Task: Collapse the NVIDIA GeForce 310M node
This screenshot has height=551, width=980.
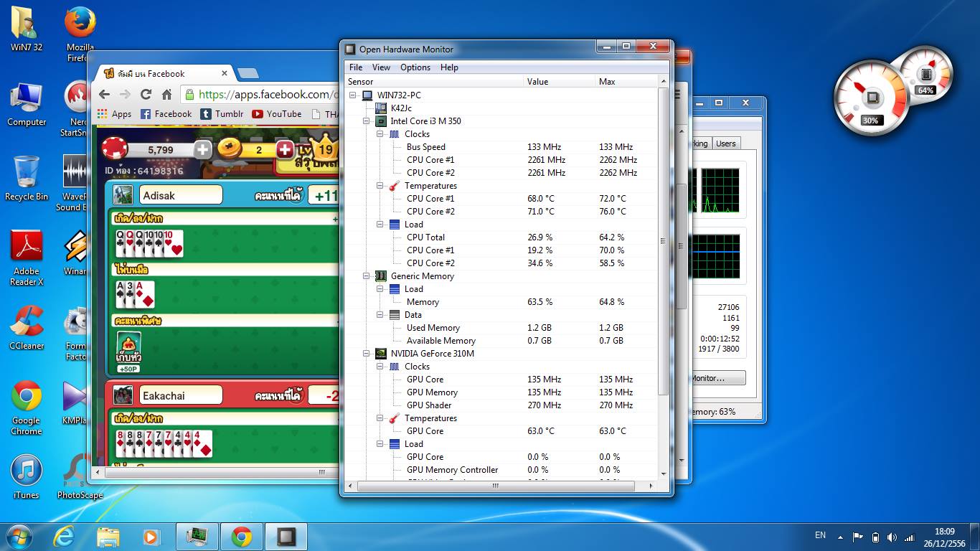Action: (367, 354)
